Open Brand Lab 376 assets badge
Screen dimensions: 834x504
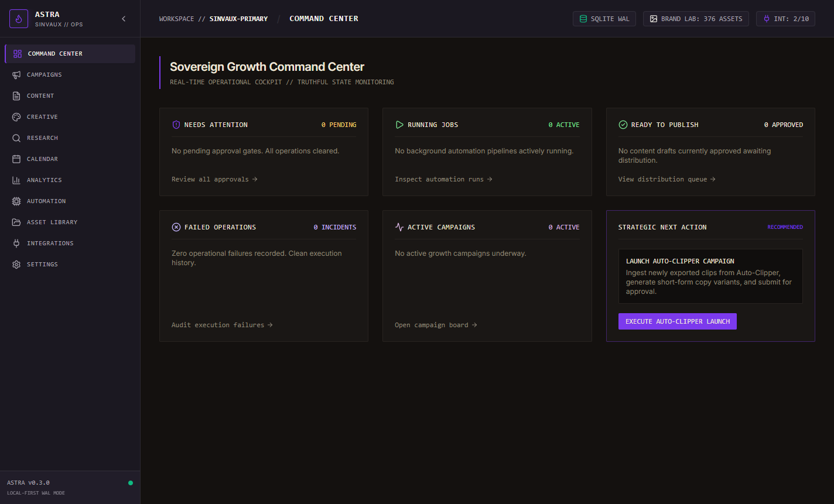click(x=696, y=19)
